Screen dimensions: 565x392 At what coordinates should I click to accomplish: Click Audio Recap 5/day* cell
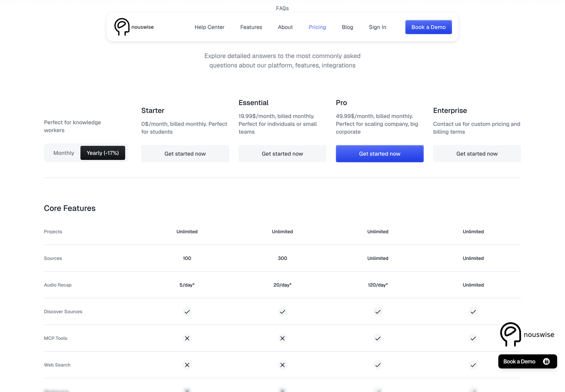coord(187,285)
